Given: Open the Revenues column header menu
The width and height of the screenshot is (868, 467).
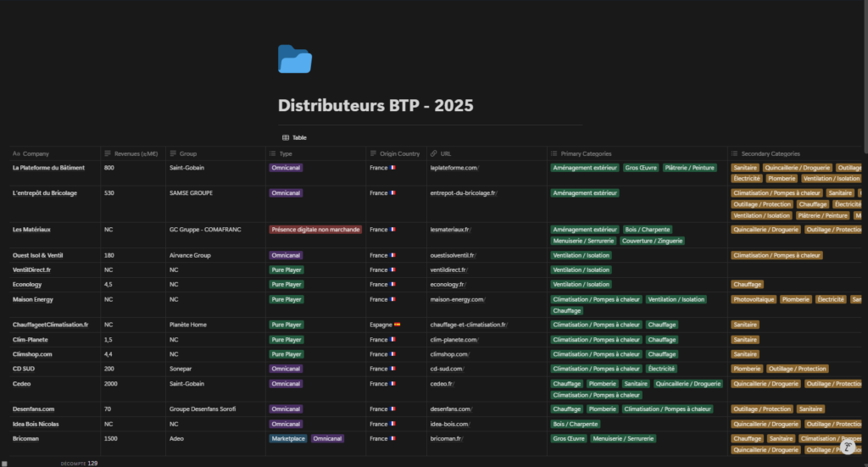Looking at the screenshot, I should click(133, 153).
